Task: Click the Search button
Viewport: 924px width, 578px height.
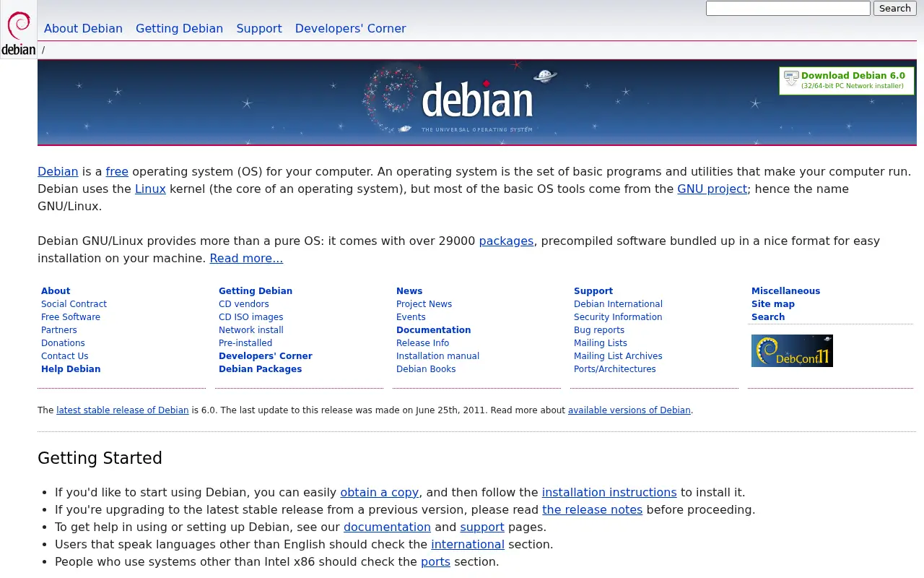Action: point(895,9)
